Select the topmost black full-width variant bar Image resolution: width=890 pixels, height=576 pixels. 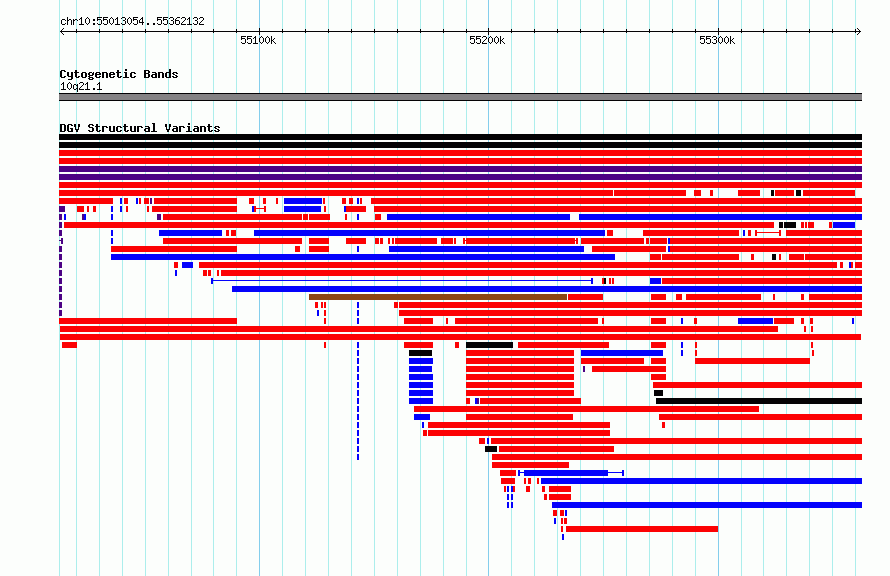460,137
